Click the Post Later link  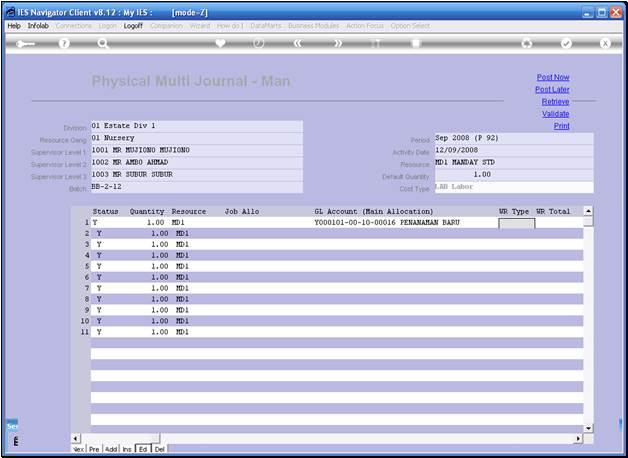552,90
